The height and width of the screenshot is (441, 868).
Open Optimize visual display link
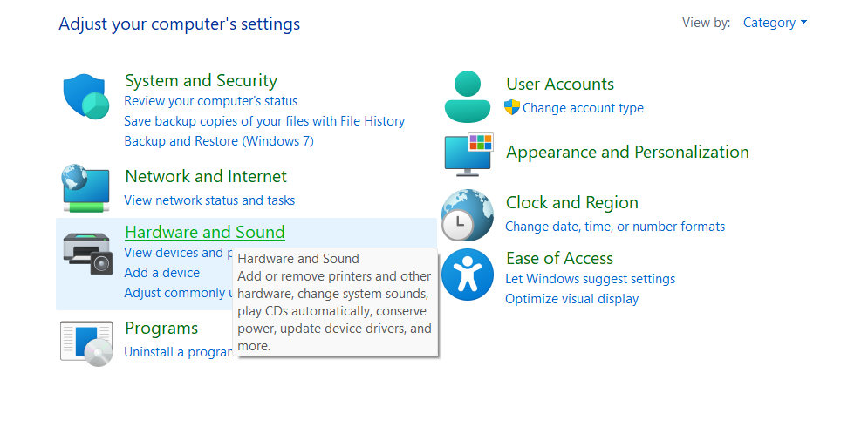(571, 299)
